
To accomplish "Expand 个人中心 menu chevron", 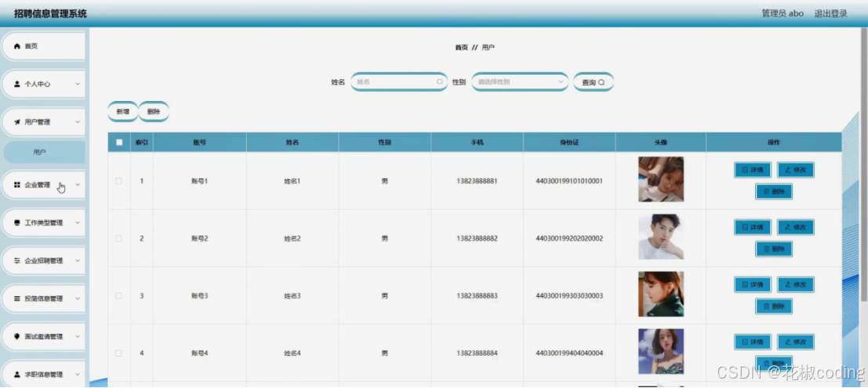I will click(x=78, y=84).
